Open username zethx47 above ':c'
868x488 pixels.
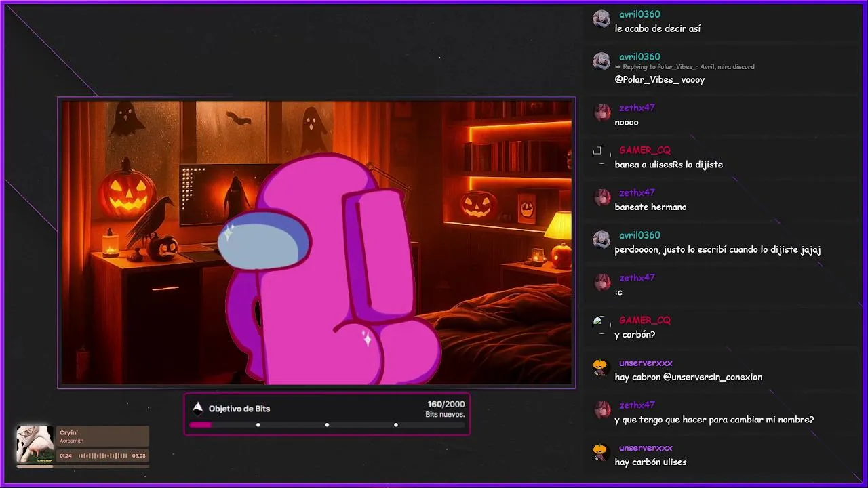[637, 278]
